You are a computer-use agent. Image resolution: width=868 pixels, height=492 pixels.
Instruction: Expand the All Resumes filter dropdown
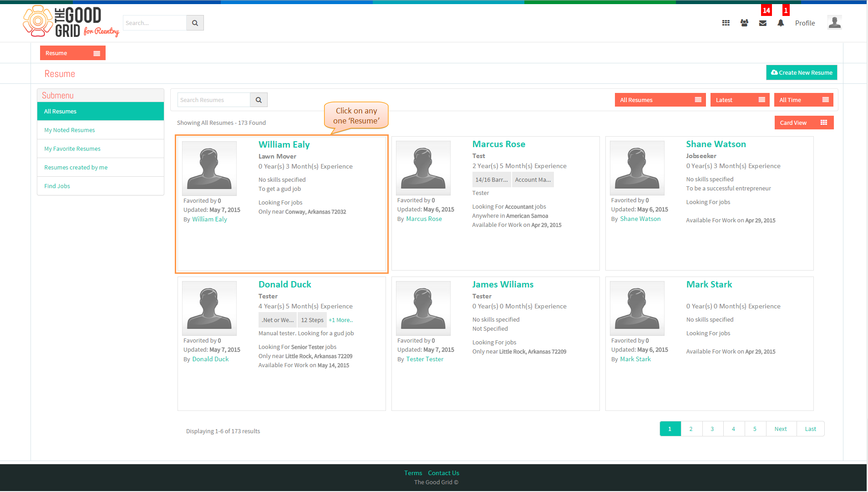[x=660, y=100]
